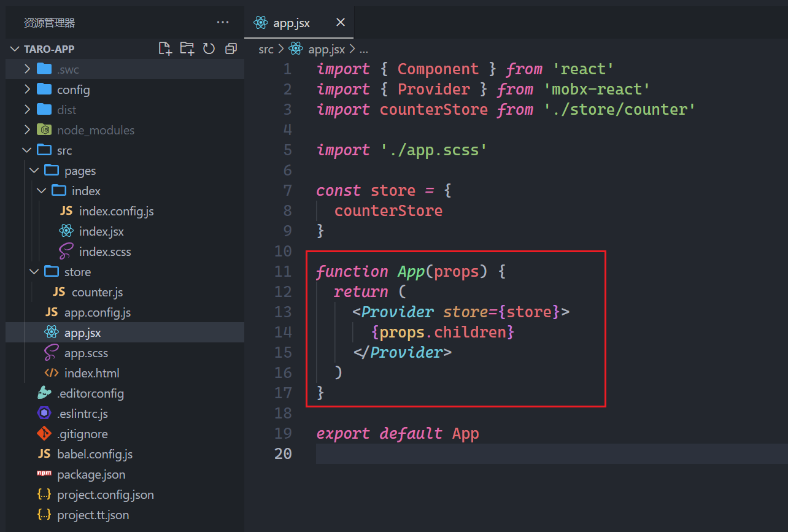Click './app.scss' string on line 5
788x532 pixels.
click(434, 150)
